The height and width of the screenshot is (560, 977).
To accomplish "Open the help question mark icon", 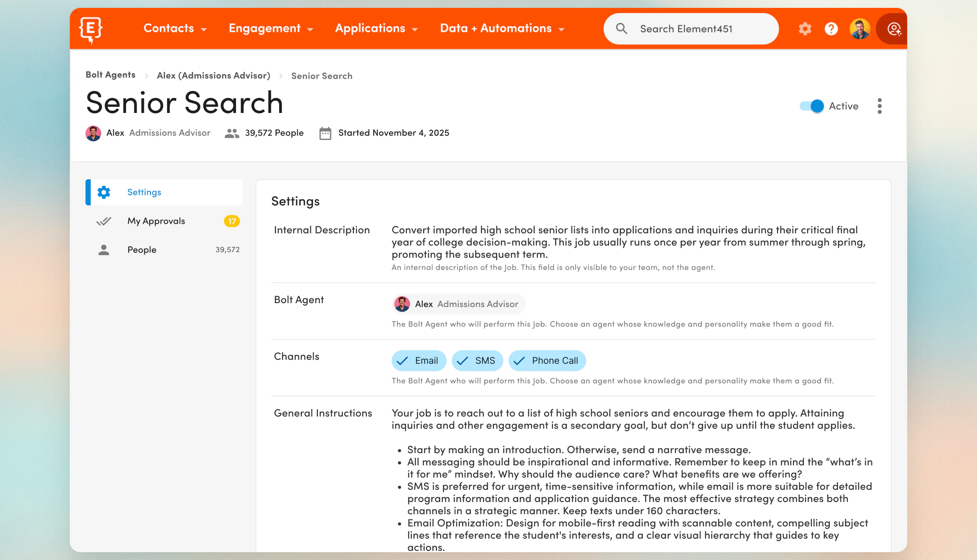I will 831,29.
